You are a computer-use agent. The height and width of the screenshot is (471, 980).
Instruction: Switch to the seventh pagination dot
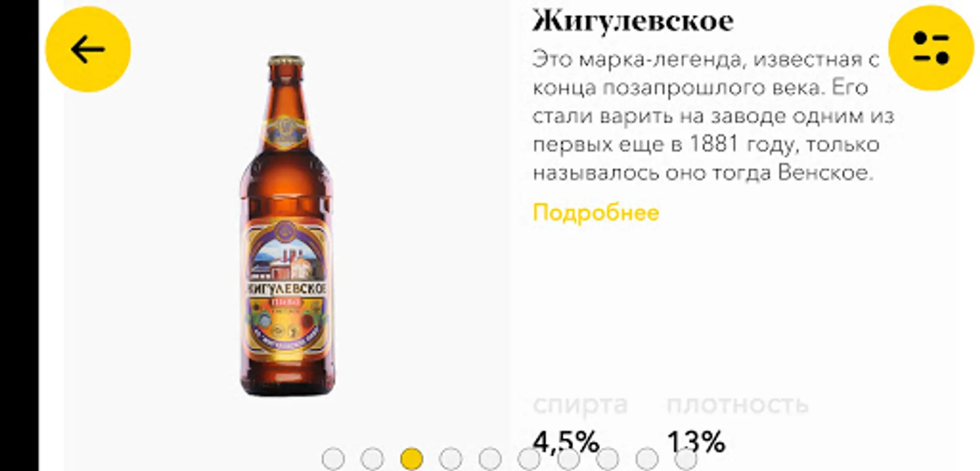click(x=568, y=459)
